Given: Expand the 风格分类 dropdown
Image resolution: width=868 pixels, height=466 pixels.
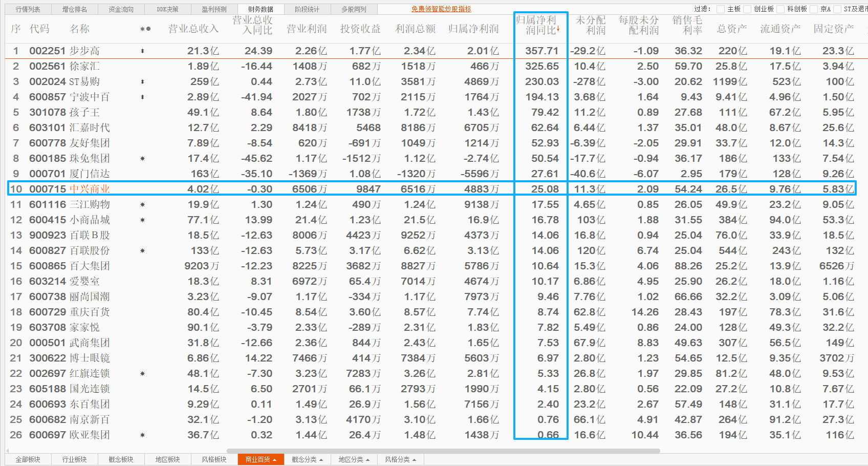Looking at the screenshot, I should point(401,459).
